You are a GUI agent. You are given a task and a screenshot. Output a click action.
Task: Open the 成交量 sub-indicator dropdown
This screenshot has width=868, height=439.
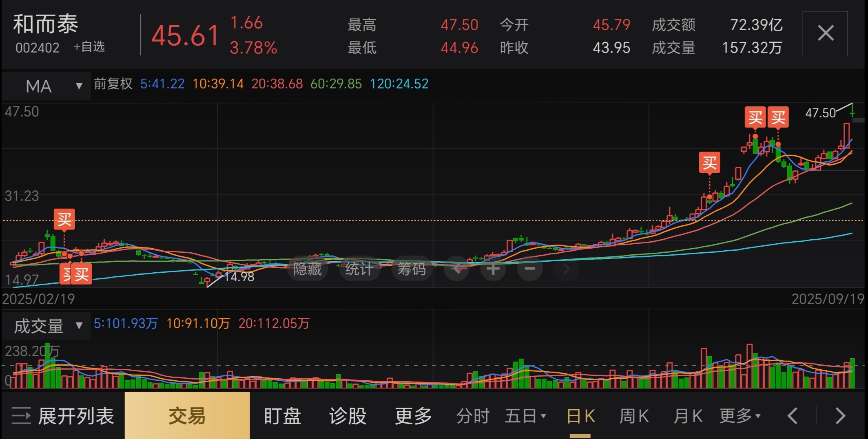tap(46, 326)
